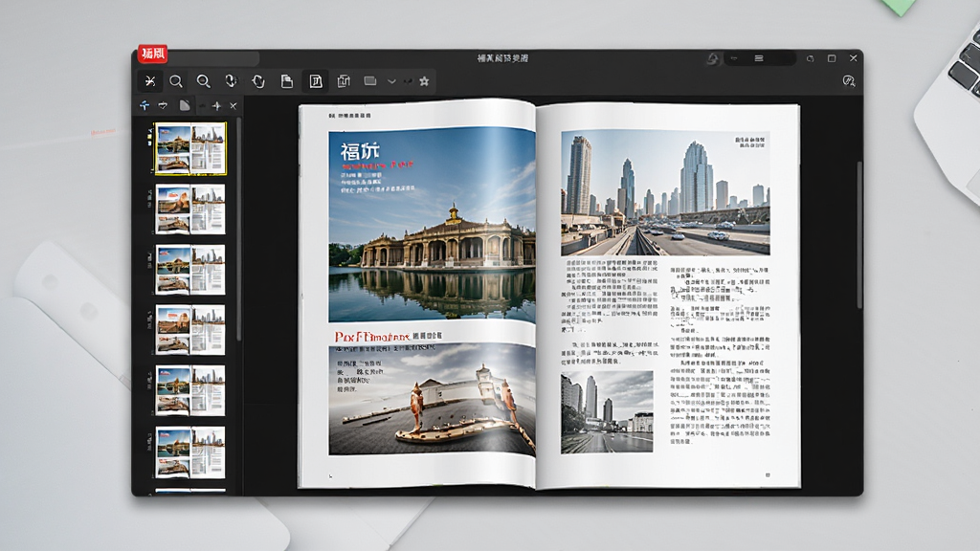Click the red app logo in title bar
Image resolution: width=980 pixels, height=551 pixels.
tap(153, 54)
